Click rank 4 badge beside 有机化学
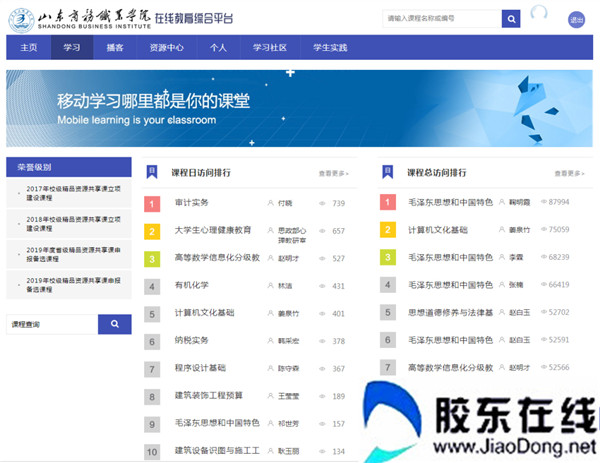Screen dimensions: 600x463 pyautogui.click(x=152, y=286)
